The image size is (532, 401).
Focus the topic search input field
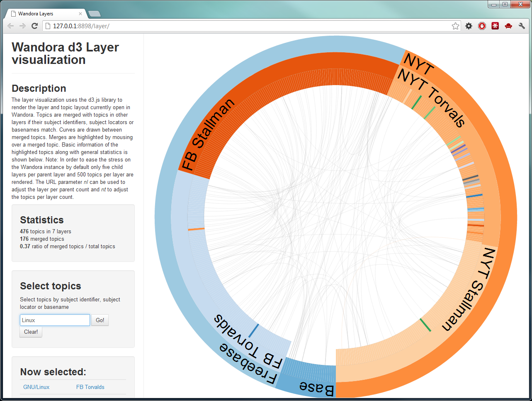click(x=55, y=320)
